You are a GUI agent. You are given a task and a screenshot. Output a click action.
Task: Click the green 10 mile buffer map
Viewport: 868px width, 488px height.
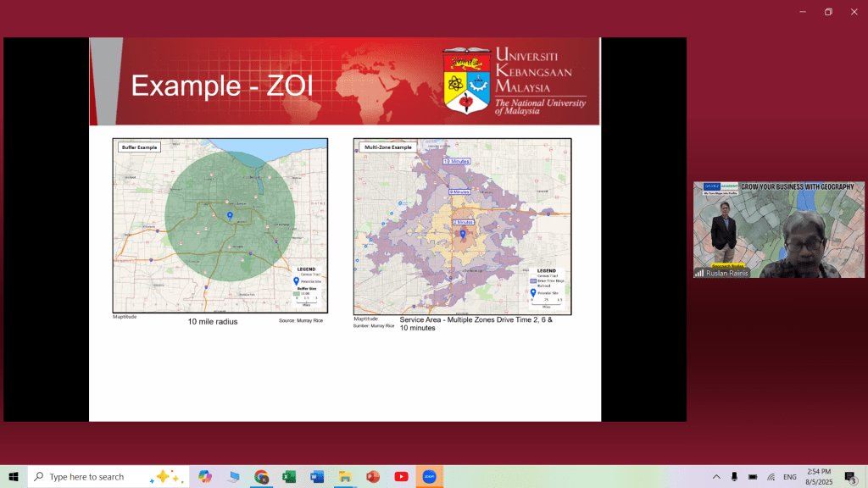(x=220, y=225)
